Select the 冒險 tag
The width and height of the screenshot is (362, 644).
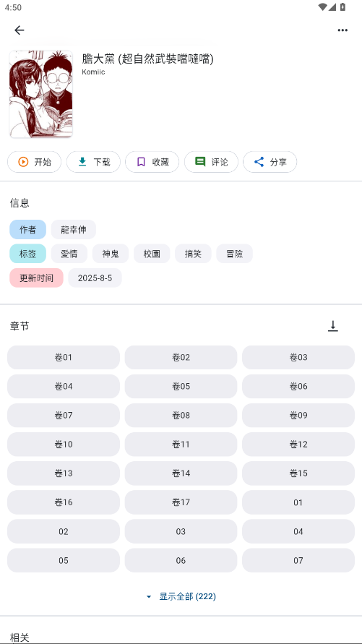(x=234, y=254)
